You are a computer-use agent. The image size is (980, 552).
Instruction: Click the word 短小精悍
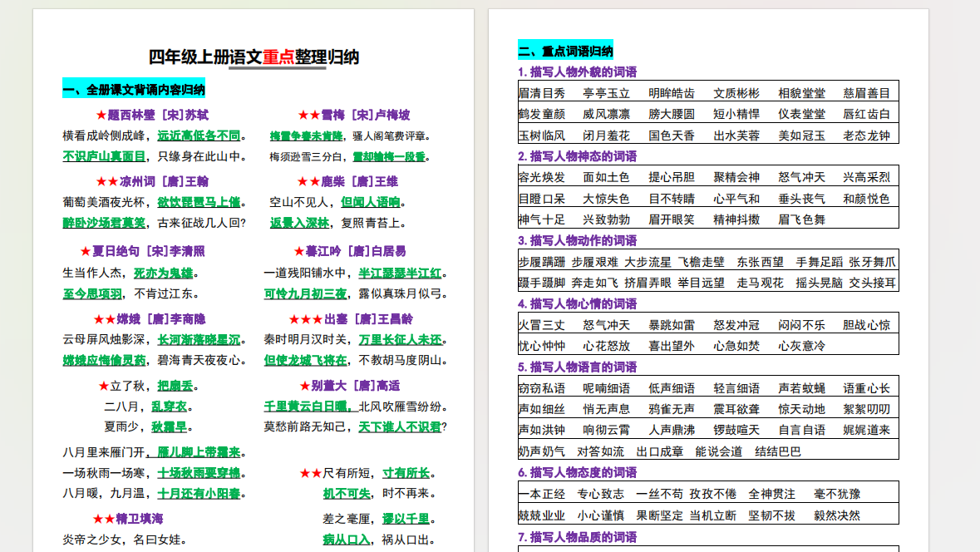tap(736, 115)
